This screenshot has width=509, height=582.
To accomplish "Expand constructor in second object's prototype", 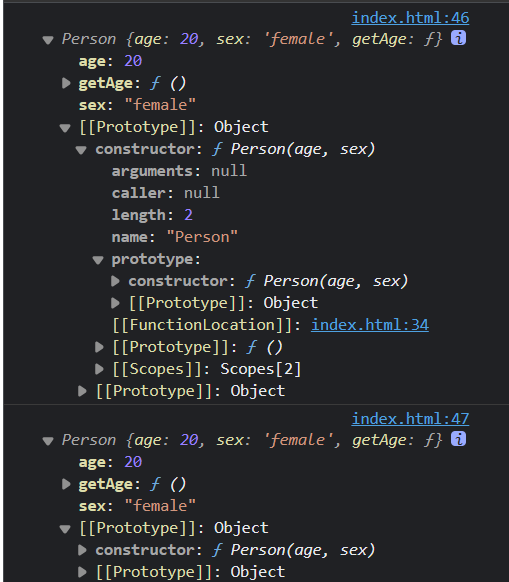I will pos(82,550).
